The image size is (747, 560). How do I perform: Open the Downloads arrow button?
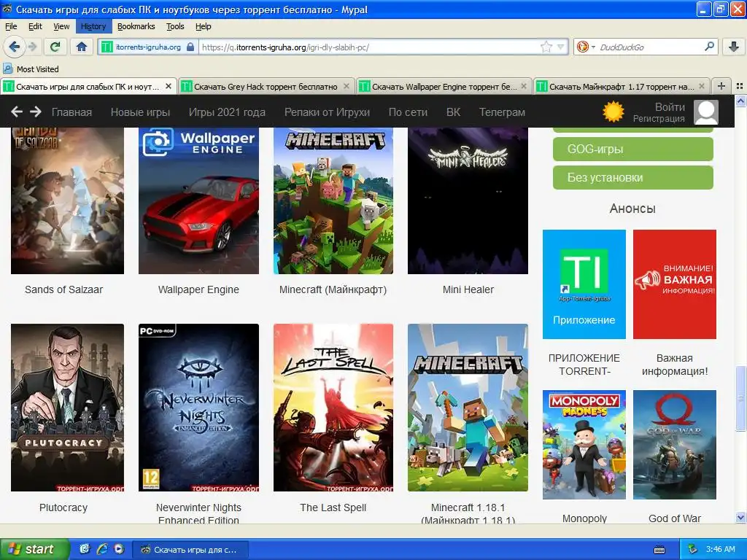pos(734,47)
